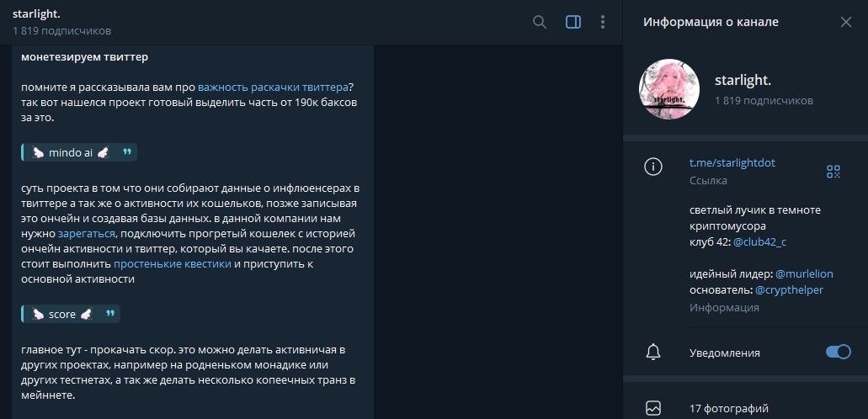Viewport: 868px width, 419px height.
Task: Click '1 819 подписчиков' in info panel
Action: [x=764, y=101]
